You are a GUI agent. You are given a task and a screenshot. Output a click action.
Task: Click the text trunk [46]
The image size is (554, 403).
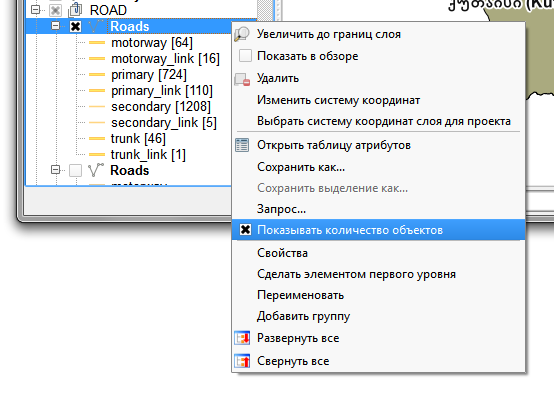(x=138, y=138)
